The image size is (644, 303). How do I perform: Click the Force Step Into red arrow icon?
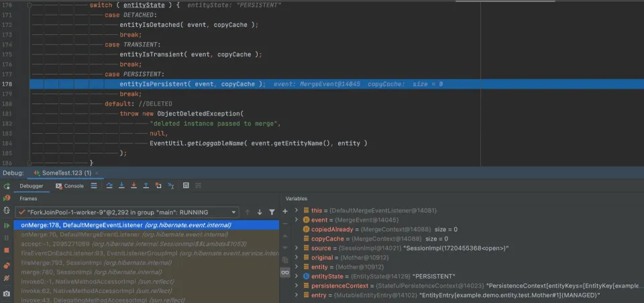(133, 186)
